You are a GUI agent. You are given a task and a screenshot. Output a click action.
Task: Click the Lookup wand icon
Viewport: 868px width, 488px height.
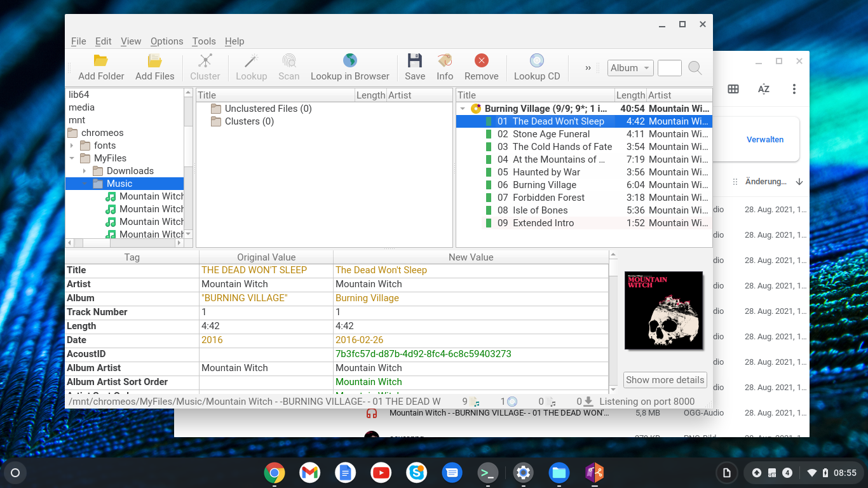click(x=251, y=61)
